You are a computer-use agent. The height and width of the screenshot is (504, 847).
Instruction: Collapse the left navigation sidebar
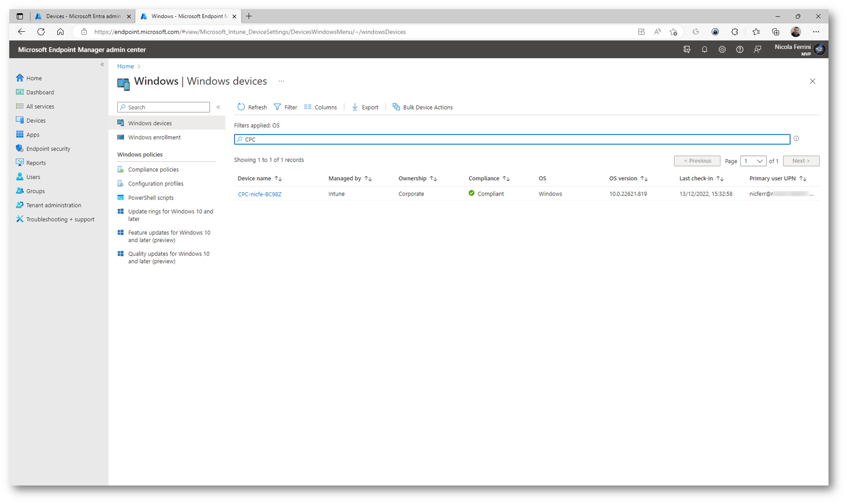[102, 65]
